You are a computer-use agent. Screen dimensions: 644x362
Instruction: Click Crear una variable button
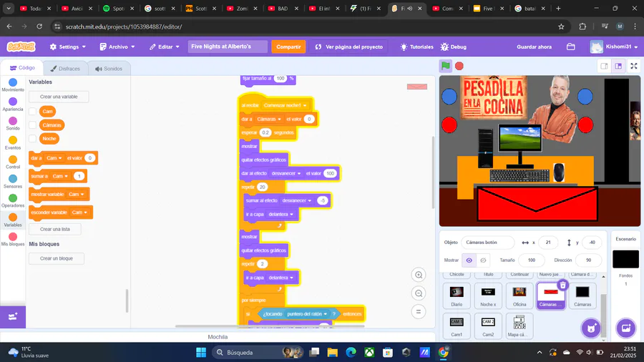(x=59, y=97)
